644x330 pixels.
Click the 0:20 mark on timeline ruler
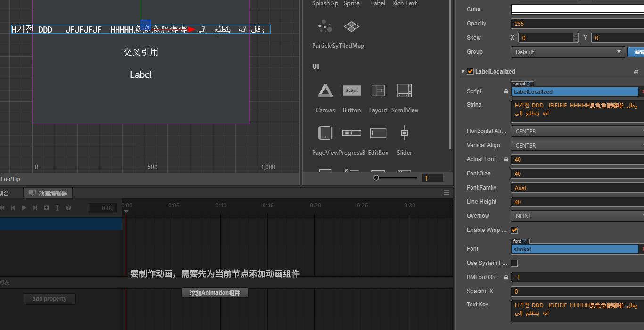315,206
